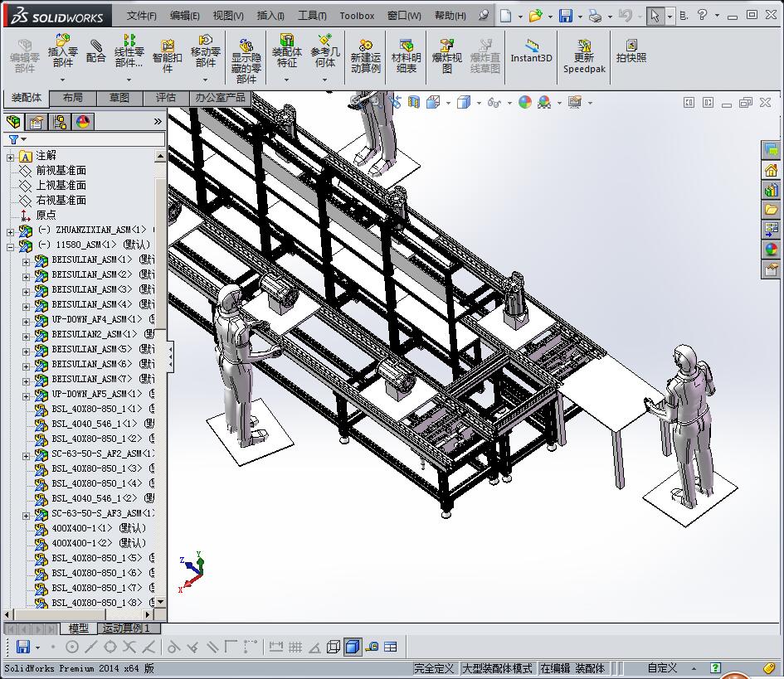Select the Mate (配合) tool
Screen dimensions: 784x679
coord(96,51)
